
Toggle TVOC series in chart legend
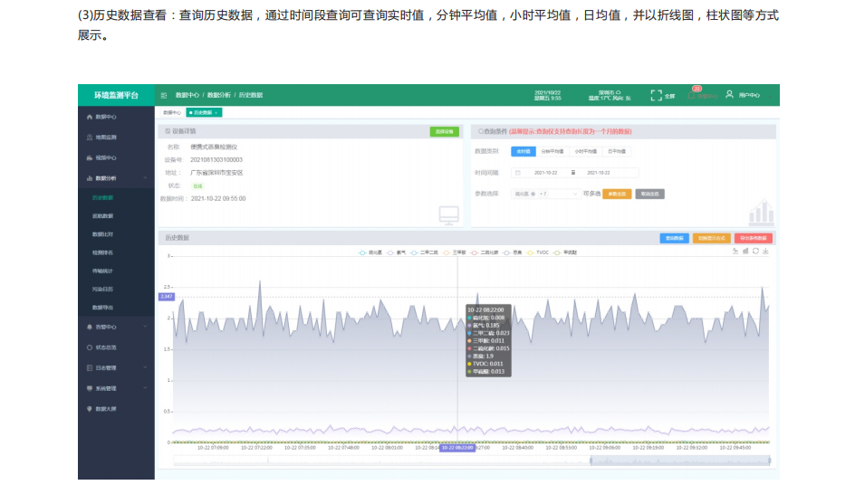537,252
